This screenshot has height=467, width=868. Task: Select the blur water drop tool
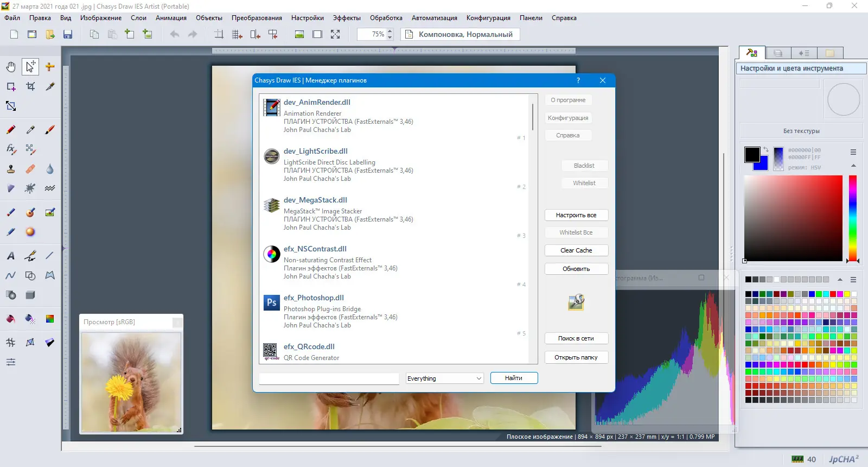tap(50, 169)
